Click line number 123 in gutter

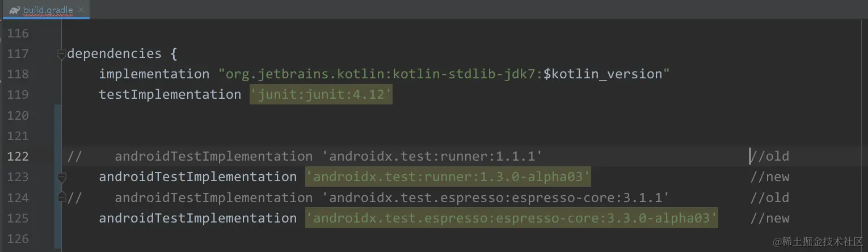(18, 177)
